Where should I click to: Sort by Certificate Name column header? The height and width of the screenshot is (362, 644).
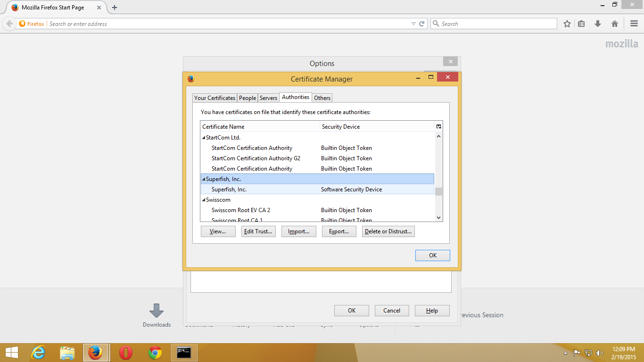pos(260,126)
